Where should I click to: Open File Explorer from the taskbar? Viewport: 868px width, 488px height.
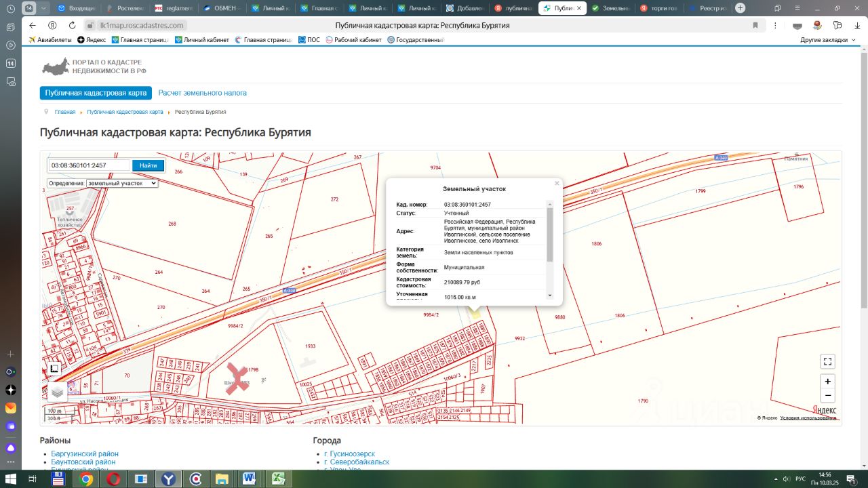tap(222, 479)
